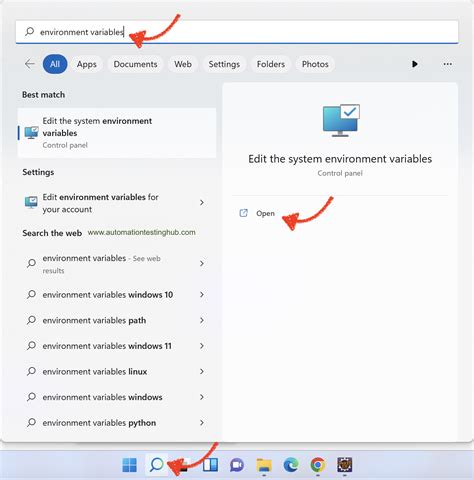This screenshot has width=474, height=480.
Task: Click the large monitor icon in preview pane
Action: (x=341, y=120)
